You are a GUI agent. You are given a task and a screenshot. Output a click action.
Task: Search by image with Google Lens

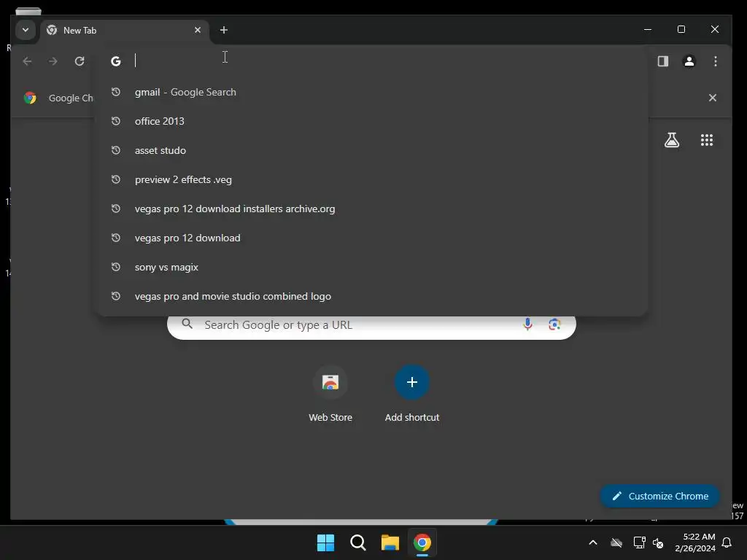[554, 324]
